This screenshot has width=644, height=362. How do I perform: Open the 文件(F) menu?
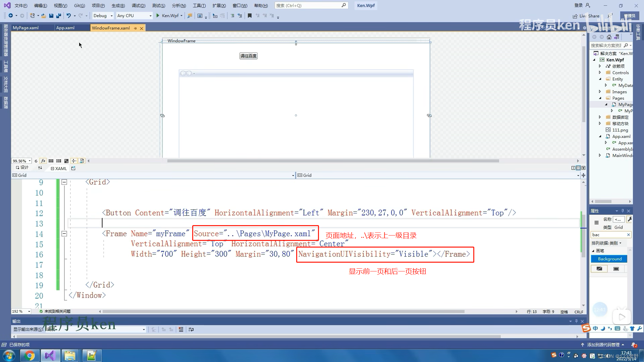tap(21, 6)
